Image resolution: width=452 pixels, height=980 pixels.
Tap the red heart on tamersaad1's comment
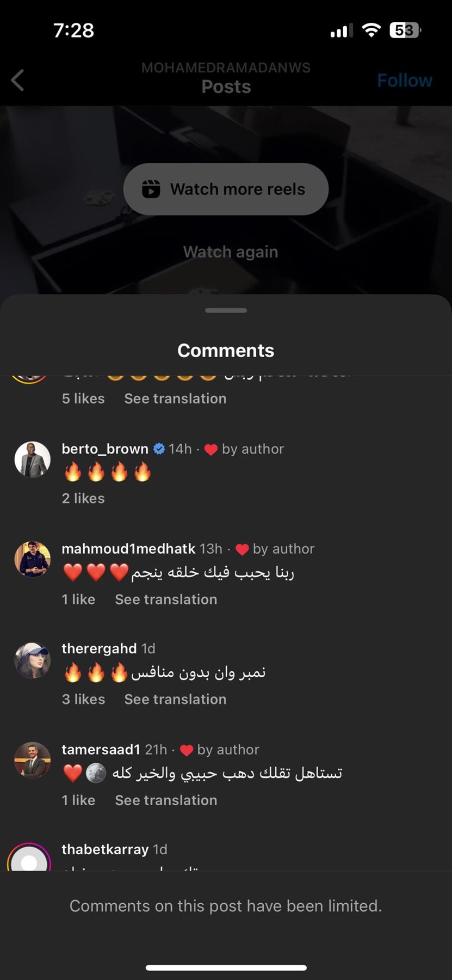coord(187,750)
